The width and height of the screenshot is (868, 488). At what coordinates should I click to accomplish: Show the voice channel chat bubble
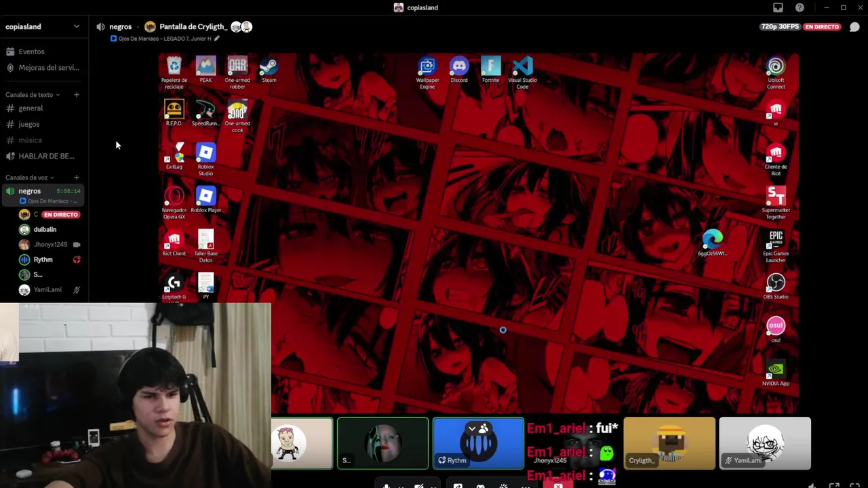pyautogui.click(x=854, y=26)
